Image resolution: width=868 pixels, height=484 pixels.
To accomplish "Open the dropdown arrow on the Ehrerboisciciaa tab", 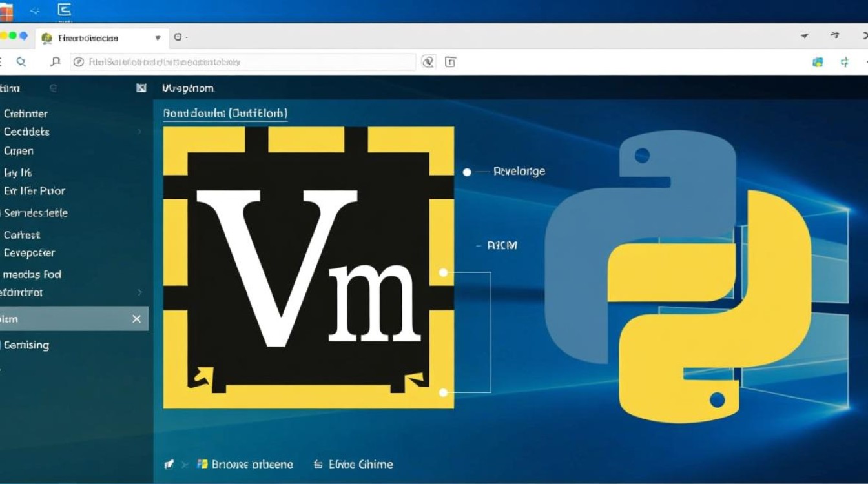I will coord(157,38).
